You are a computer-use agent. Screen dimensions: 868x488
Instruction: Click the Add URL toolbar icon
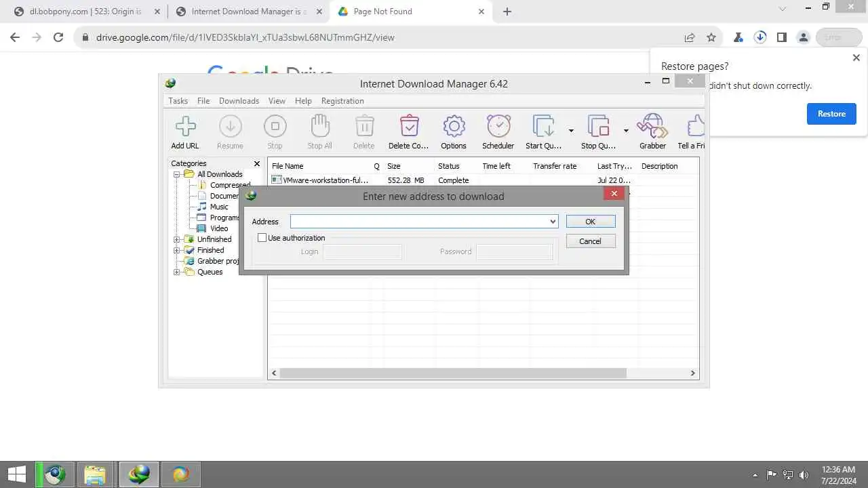(185, 126)
